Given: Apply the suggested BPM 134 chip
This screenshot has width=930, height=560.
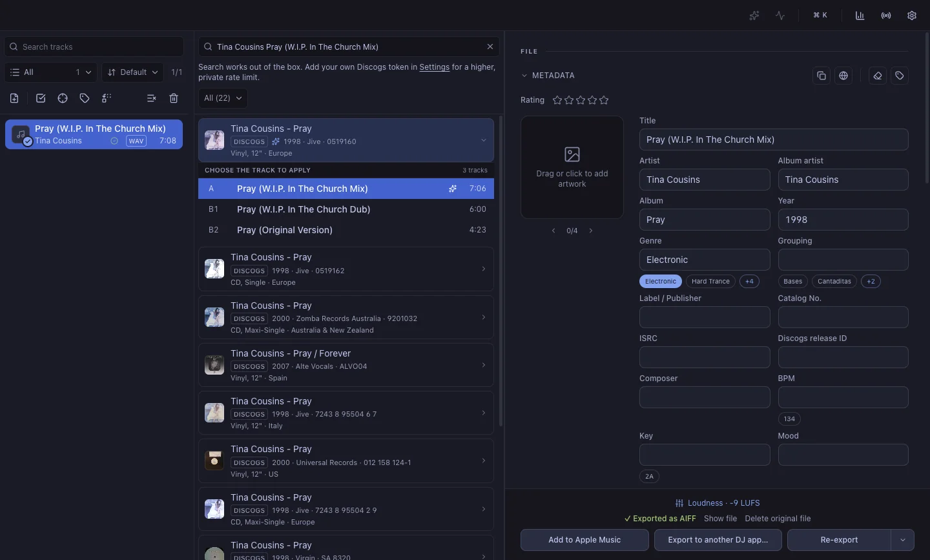Looking at the screenshot, I should [x=789, y=419].
